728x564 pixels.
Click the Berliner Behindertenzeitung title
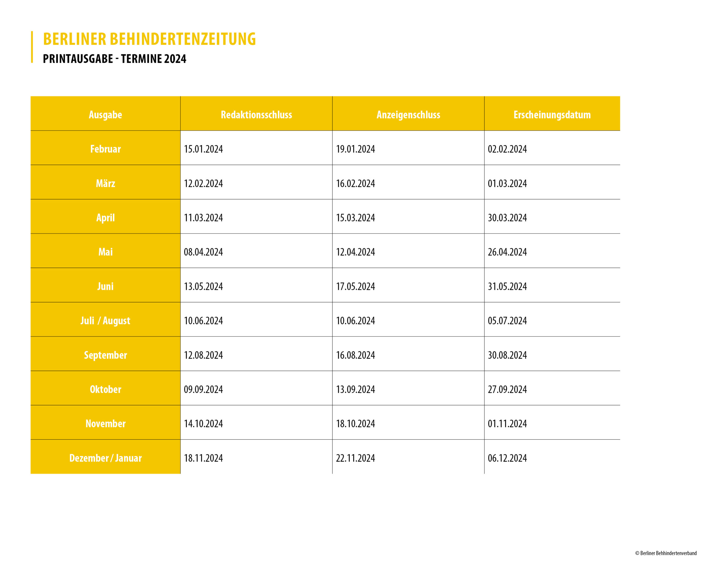coord(149,39)
